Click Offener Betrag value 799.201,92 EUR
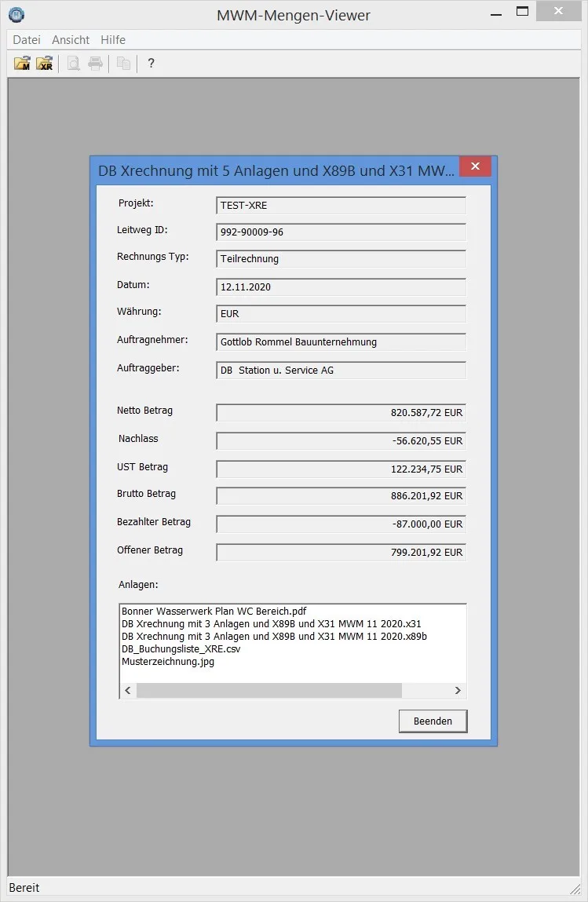Viewport: 588px width, 902px height. point(341,552)
